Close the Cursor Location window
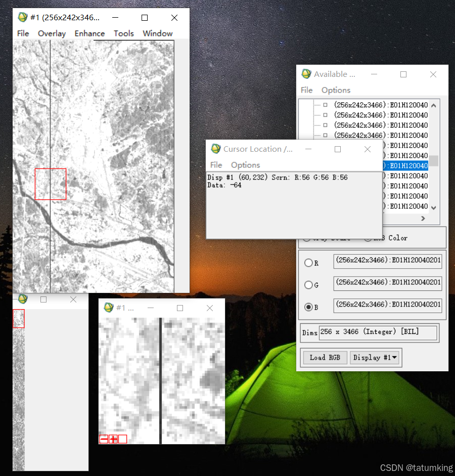This screenshot has width=455, height=476. (x=368, y=149)
